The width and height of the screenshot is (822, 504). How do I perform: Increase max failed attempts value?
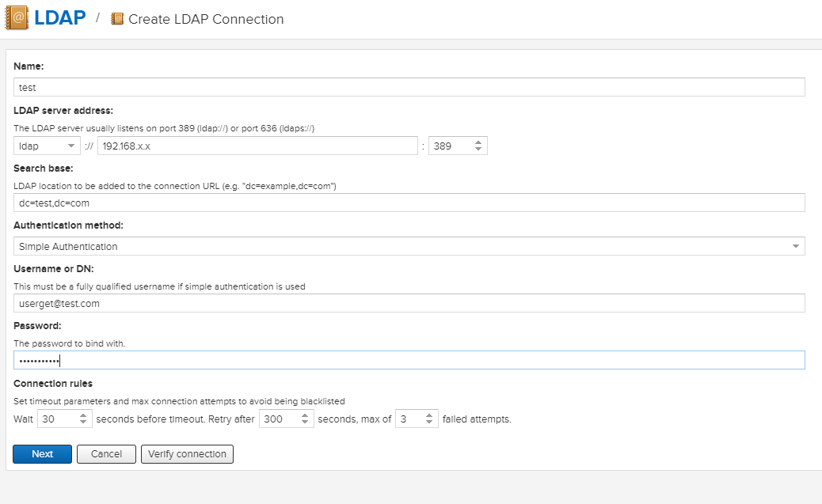click(429, 415)
